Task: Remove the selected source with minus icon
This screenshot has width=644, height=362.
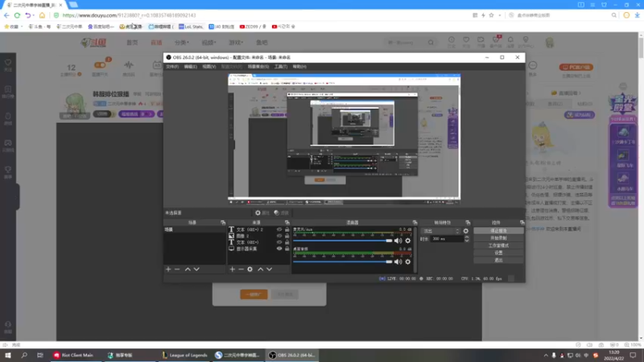Action: point(241,269)
